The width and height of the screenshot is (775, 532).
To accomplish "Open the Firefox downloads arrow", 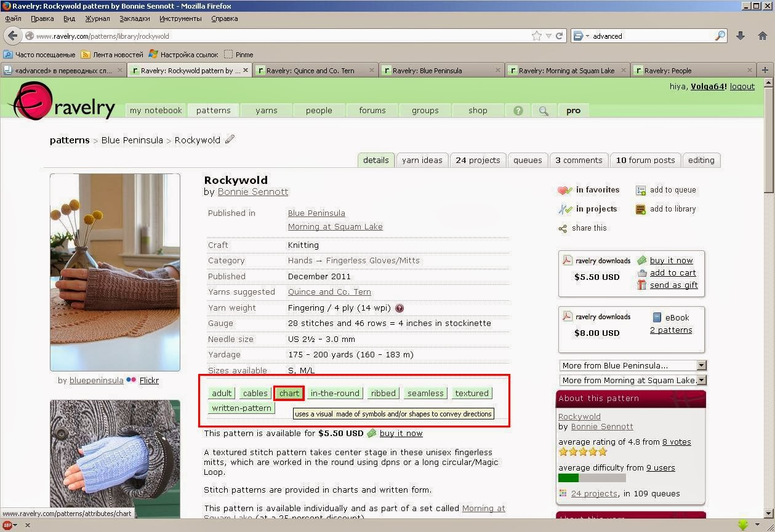I will 741,36.
